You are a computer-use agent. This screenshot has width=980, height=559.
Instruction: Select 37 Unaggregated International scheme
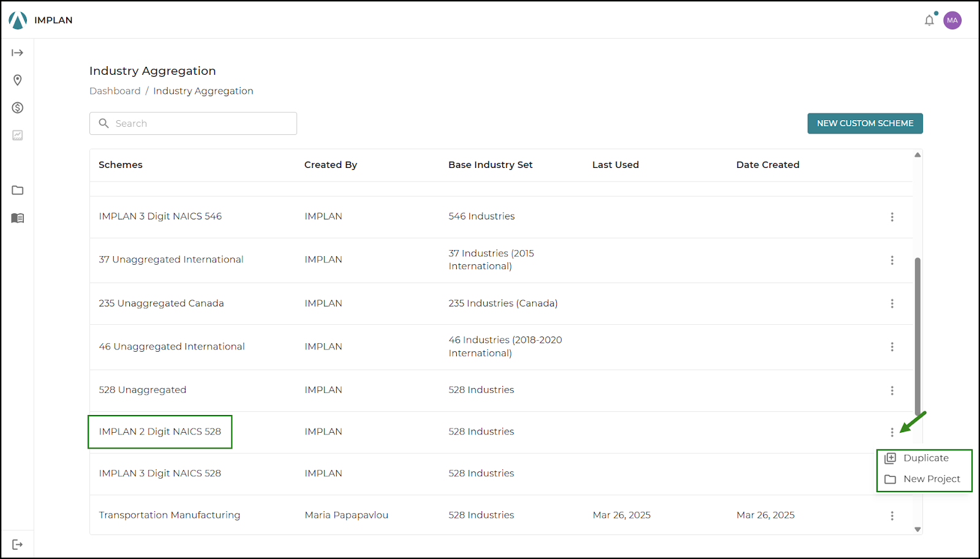(171, 260)
